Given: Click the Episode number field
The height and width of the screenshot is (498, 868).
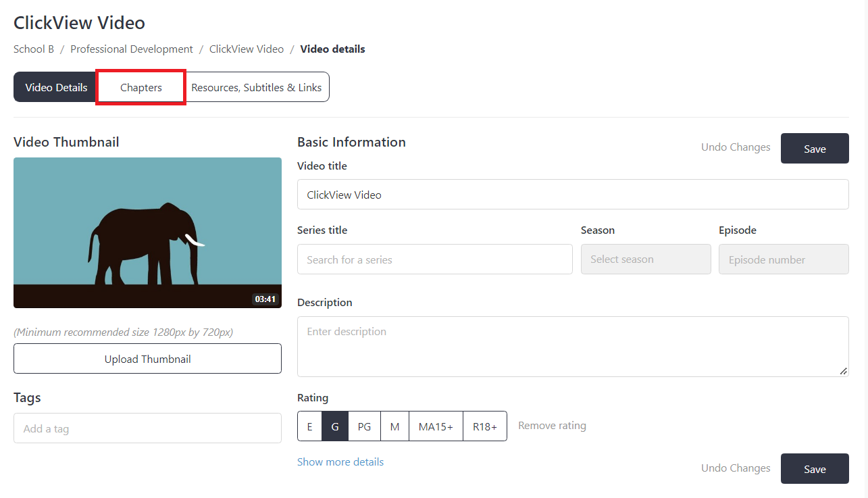Looking at the screenshot, I should coord(784,259).
